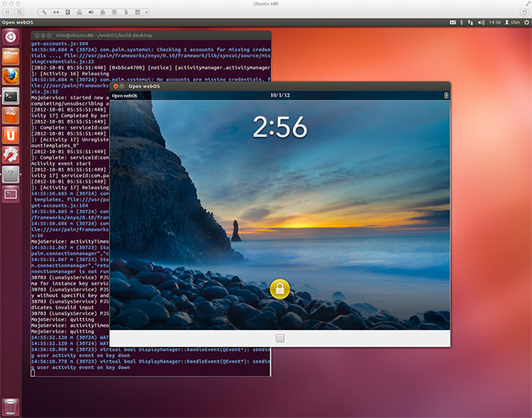Collapse the VM device toolbar with the arrow
The height and width of the screenshot is (418, 532).
point(146,12)
